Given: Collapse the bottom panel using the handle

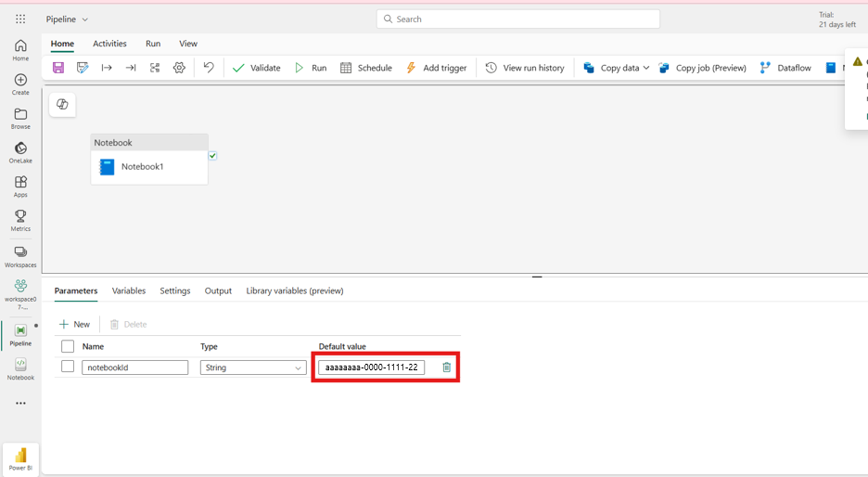Looking at the screenshot, I should coord(537,277).
